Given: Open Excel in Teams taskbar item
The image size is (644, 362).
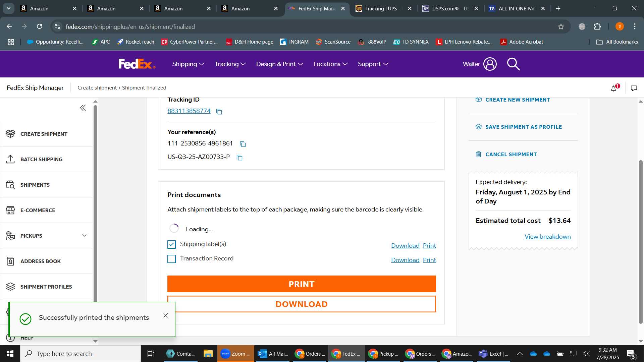Looking at the screenshot, I should pos(493,354).
